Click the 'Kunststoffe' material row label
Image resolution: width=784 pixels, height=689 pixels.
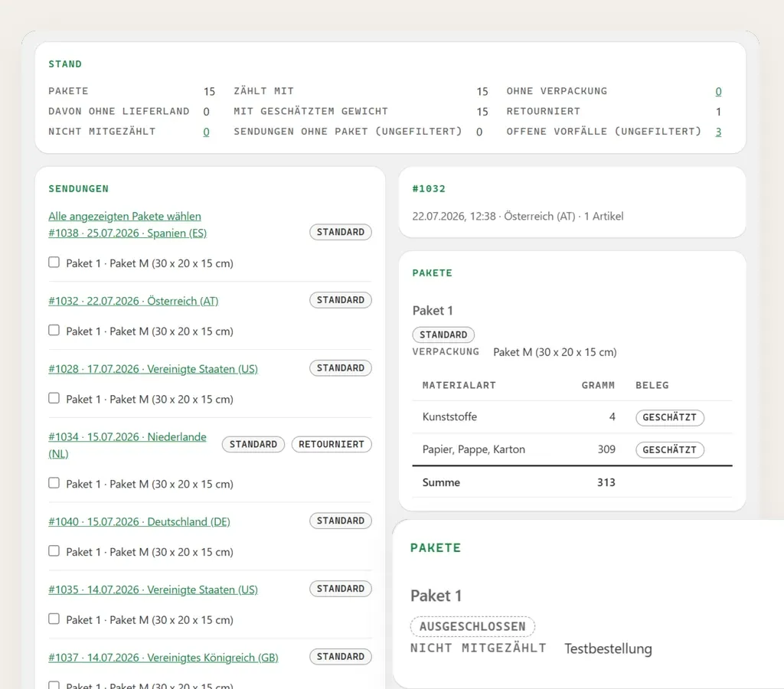[x=449, y=417]
